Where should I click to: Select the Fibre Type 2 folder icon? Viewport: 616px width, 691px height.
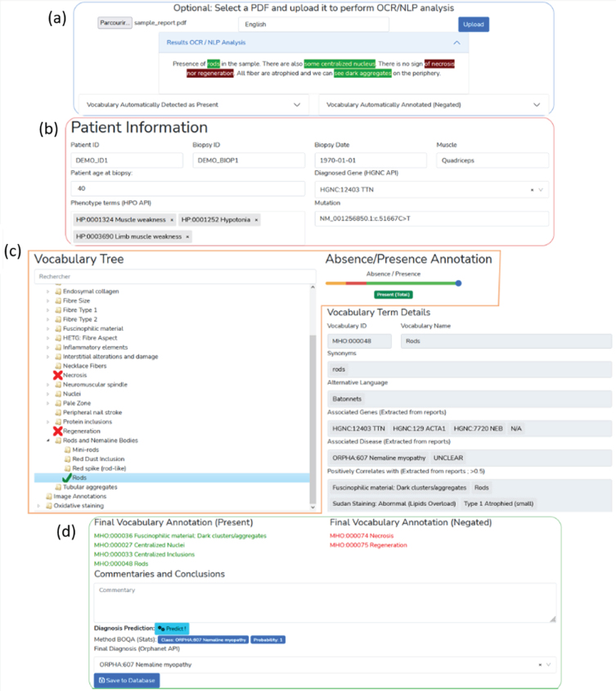coord(58,319)
